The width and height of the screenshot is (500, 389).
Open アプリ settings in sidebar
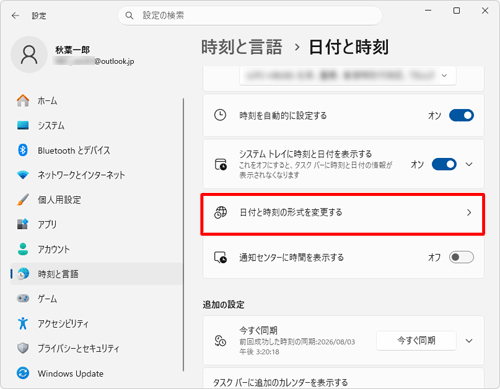click(97, 224)
